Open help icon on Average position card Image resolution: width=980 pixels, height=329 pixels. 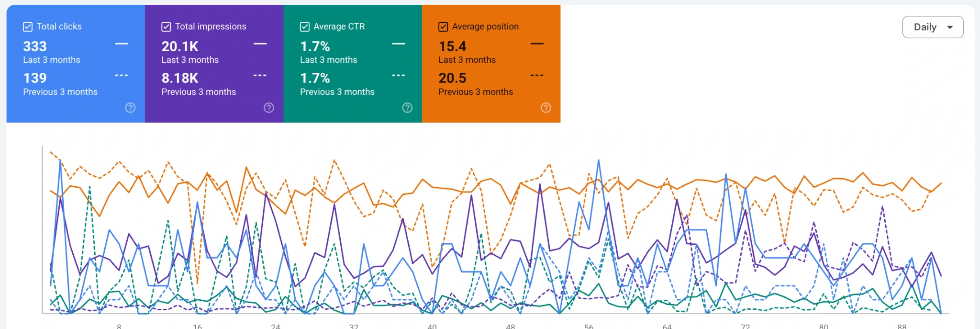tap(546, 108)
